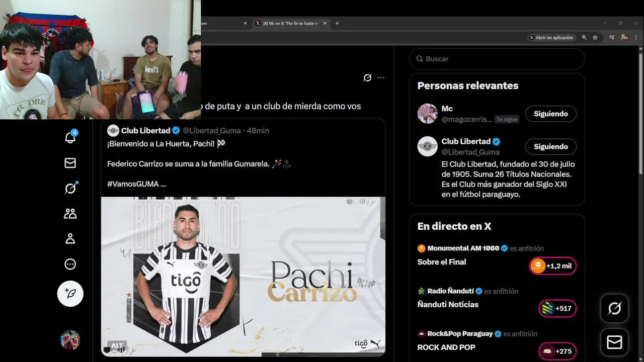Click the floating Grok button

pyautogui.click(x=614, y=308)
